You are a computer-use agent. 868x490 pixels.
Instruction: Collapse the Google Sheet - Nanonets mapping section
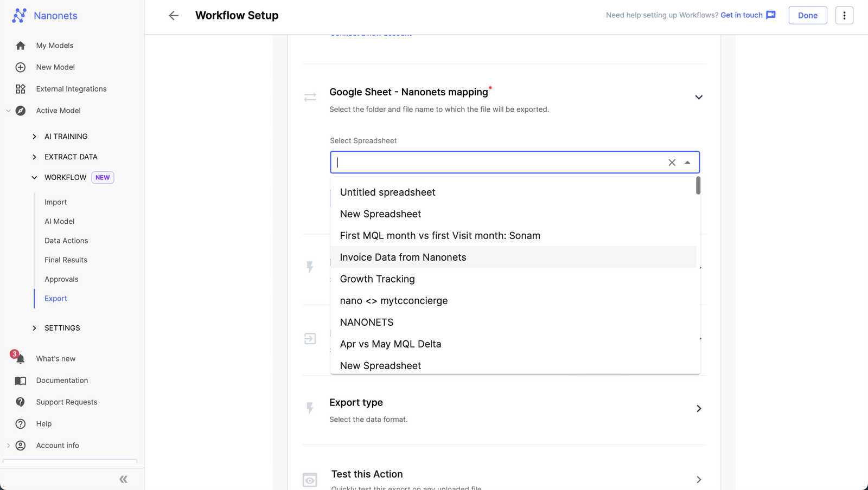tap(699, 97)
